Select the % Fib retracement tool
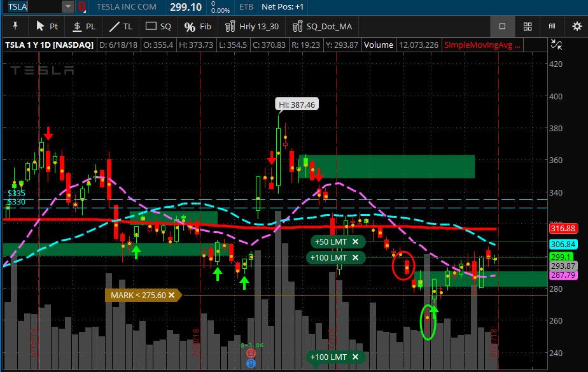Screen dimensions: 588x372 [198, 26]
